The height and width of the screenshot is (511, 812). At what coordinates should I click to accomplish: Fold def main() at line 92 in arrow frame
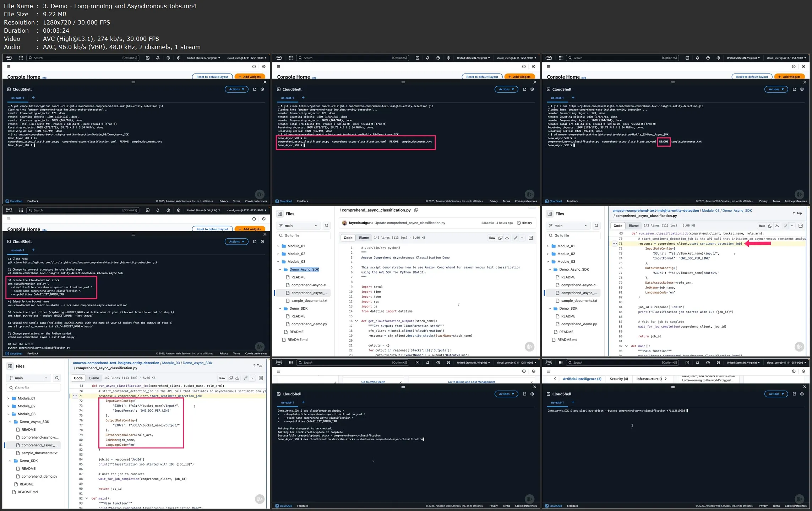pos(626,346)
